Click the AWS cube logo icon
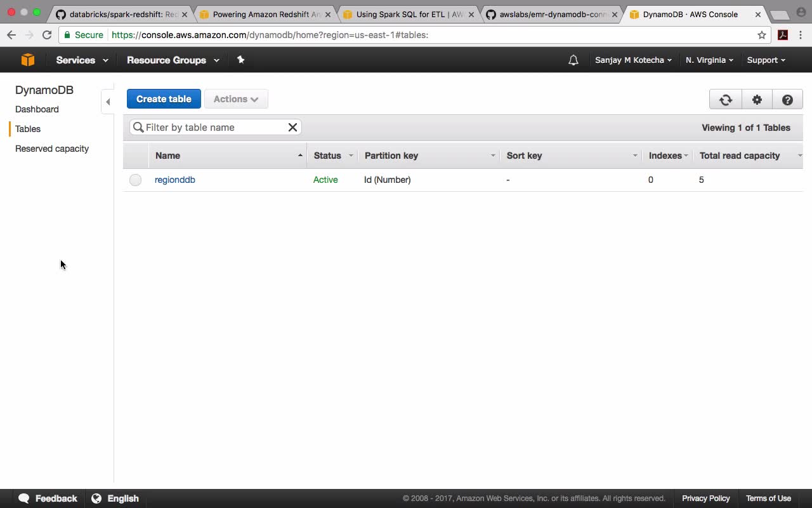 pos(28,60)
